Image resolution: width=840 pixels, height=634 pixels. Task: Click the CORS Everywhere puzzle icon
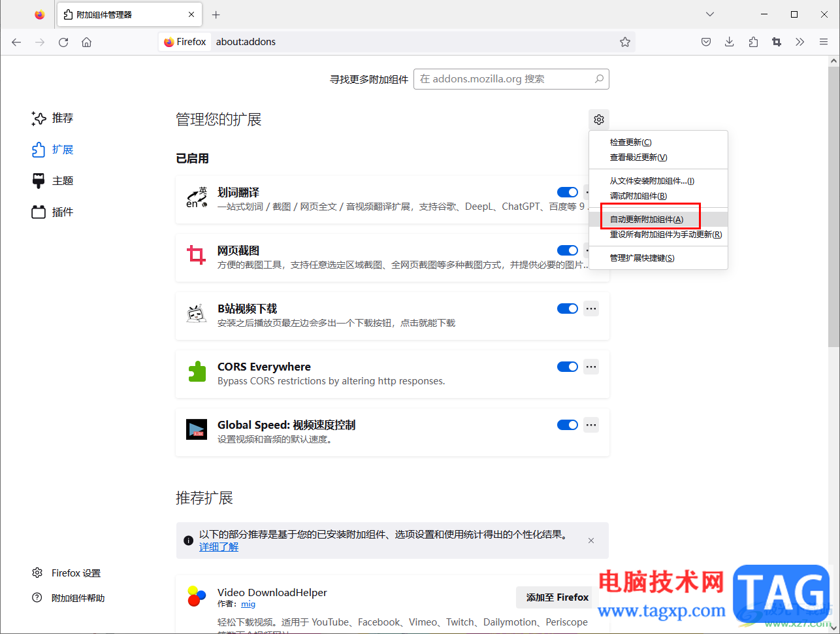pos(197,372)
